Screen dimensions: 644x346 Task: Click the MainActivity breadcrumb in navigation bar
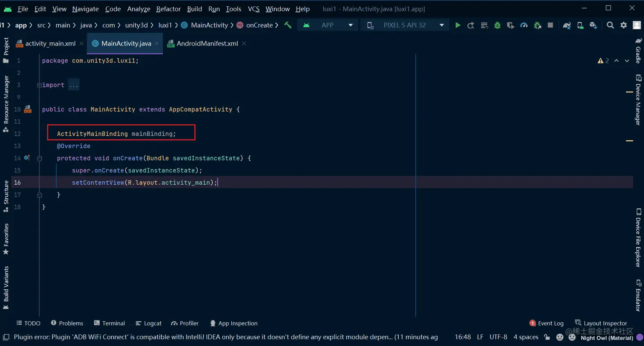pos(205,25)
